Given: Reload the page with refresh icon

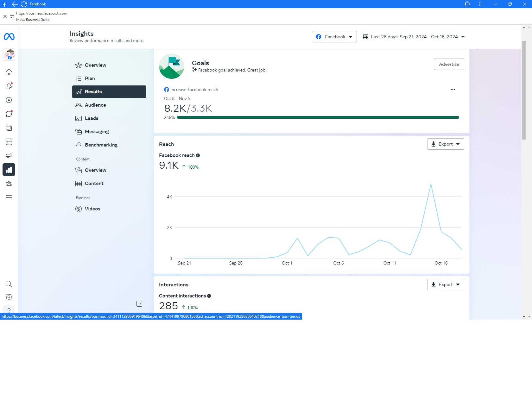Looking at the screenshot, I should [24, 4].
